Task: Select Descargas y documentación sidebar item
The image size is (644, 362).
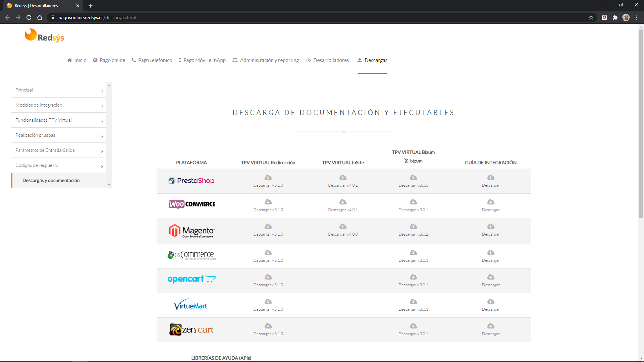Action: coord(59,180)
